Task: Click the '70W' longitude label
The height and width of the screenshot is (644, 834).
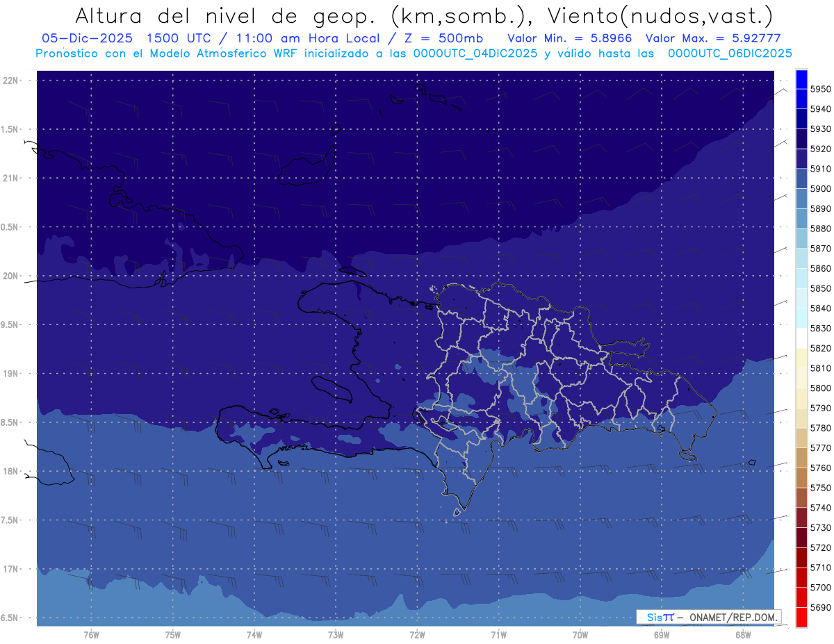Action: 580,634
